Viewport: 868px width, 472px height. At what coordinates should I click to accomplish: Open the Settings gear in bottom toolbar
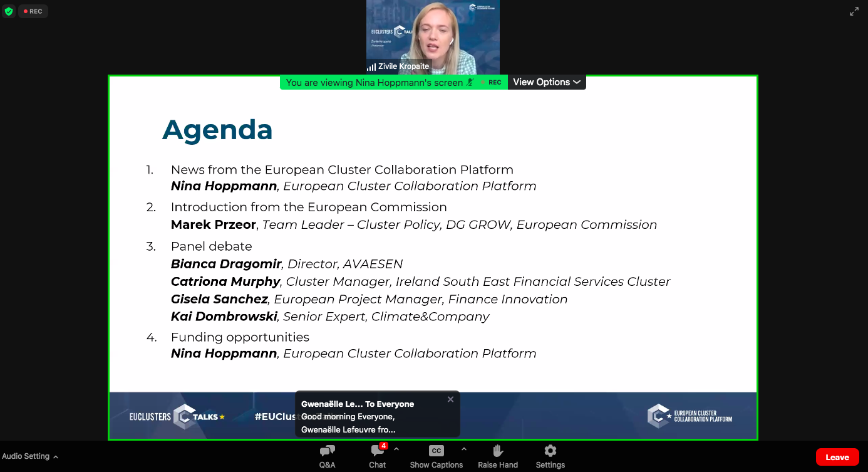click(x=550, y=456)
